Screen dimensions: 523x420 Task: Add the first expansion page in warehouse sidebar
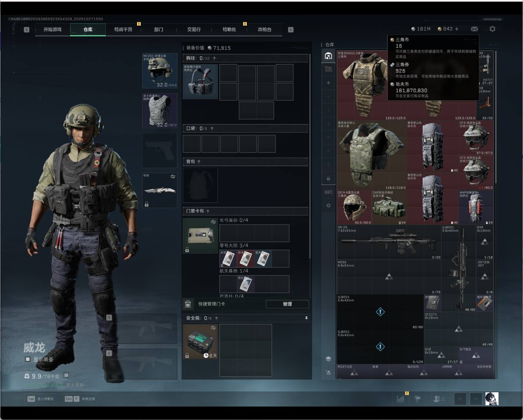click(x=328, y=83)
